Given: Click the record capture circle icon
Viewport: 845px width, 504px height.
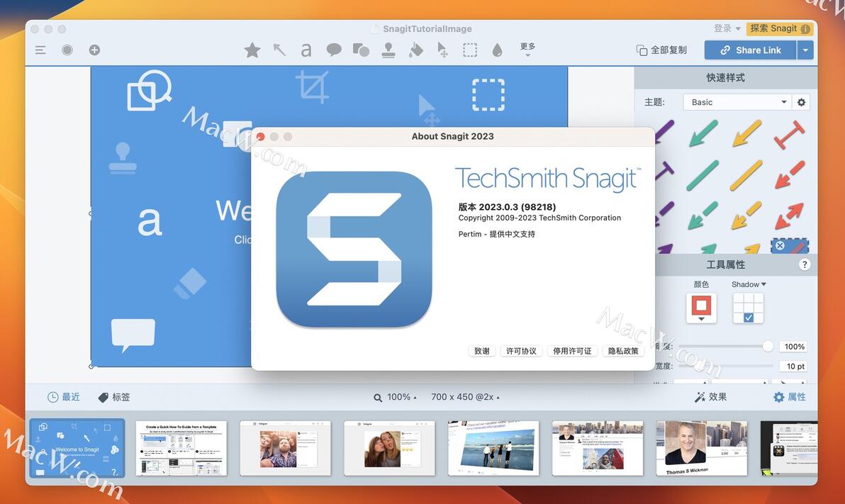Looking at the screenshot, I should (x=67, y=50).
